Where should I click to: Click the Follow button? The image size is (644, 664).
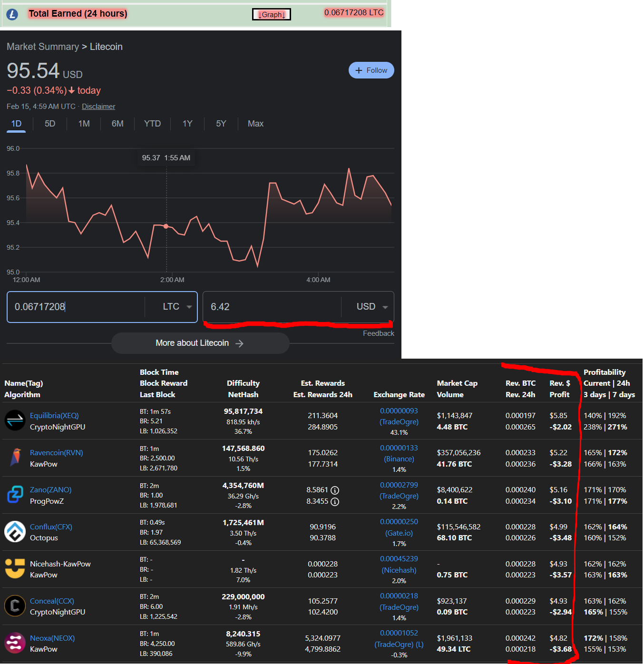pyautogui.click(x=371, y=70)
